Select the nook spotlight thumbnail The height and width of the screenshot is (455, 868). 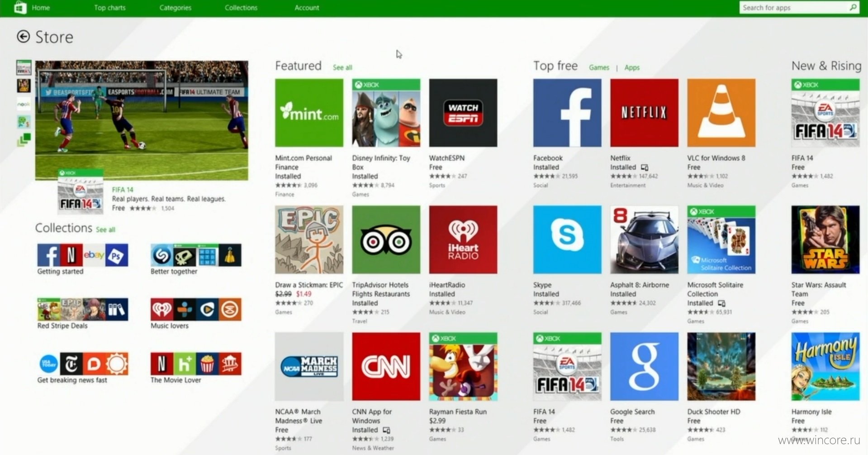point(24,104)
